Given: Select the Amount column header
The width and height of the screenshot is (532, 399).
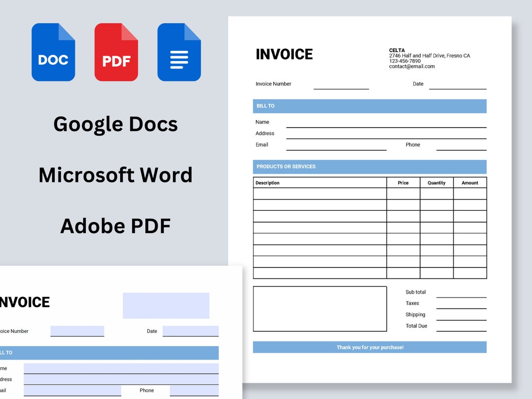Looking at the screenshot, I should (x=470, y=183).
